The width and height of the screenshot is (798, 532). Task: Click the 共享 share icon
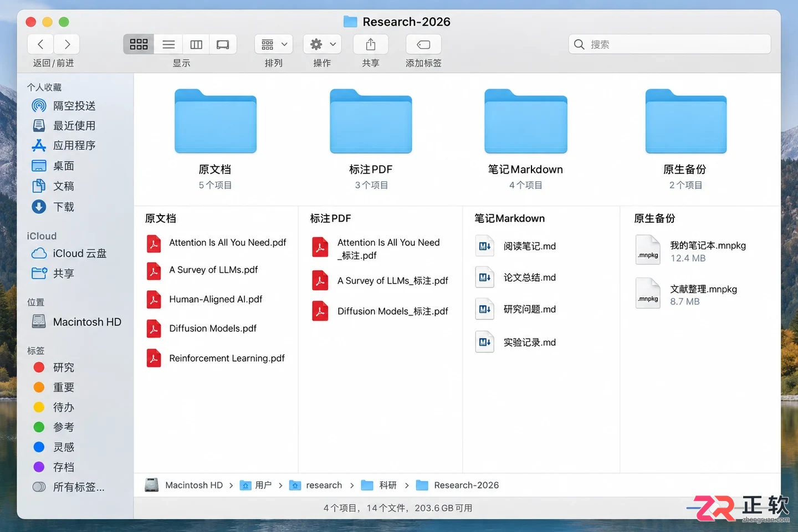pos(371,44)
